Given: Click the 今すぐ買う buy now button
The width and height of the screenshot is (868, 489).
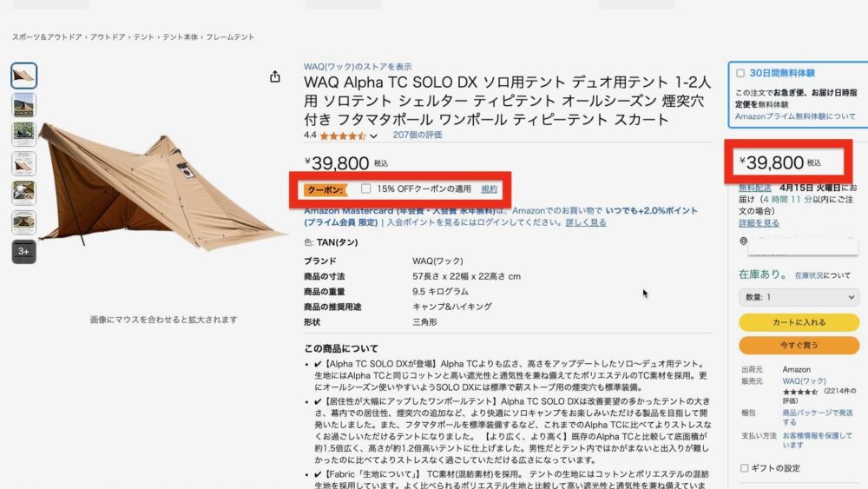Looking at the screenshot, I should (x=799, y=345).
